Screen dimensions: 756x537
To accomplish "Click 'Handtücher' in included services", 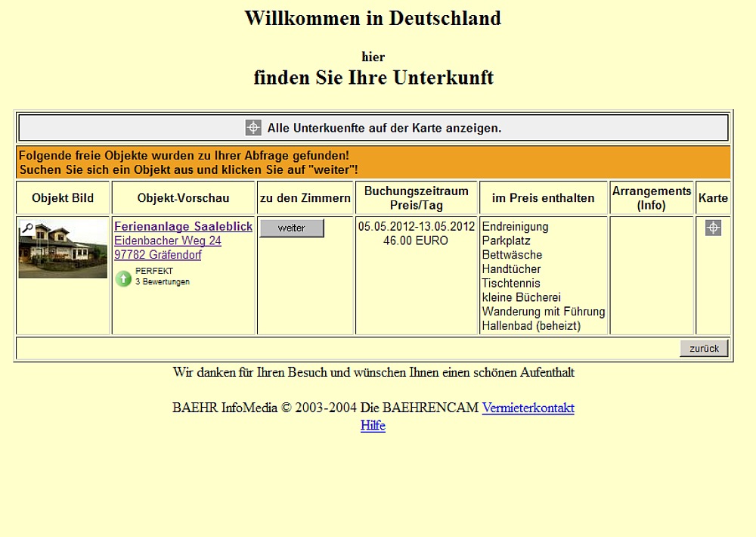I will point(511,269).
